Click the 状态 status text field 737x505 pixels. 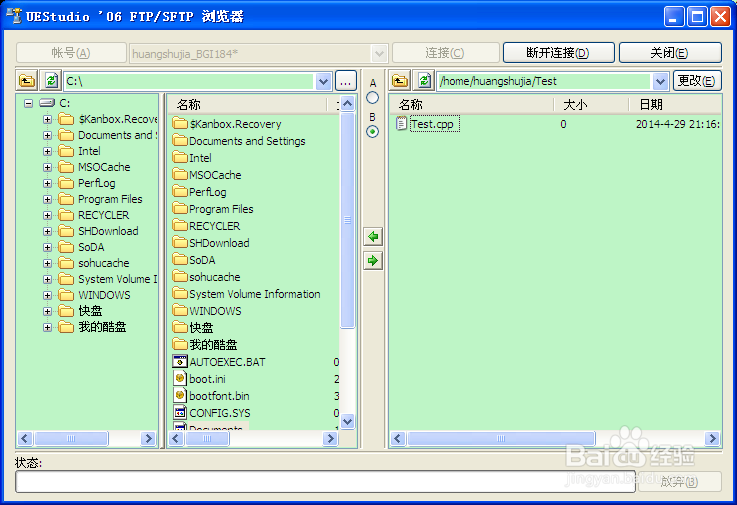(x=325, y=481)
